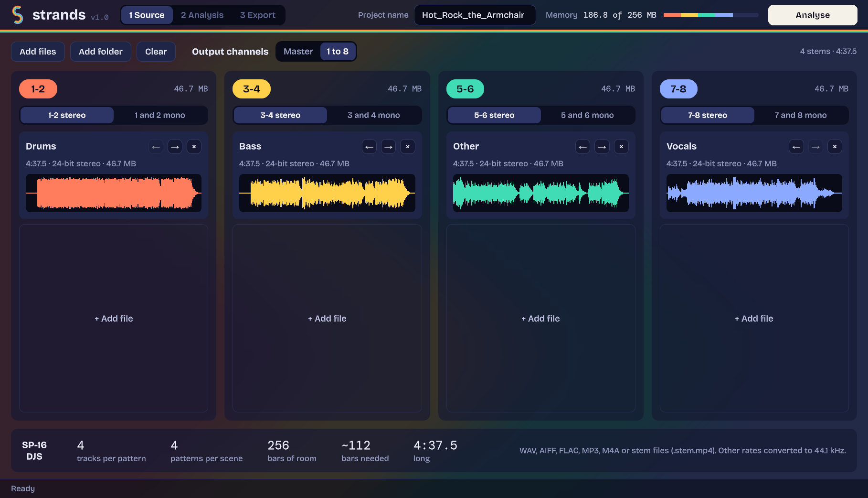Image resolution: width=868 pixels, height=498 pixels.
Task: Set output channels to 1 to 8
Action: [338, 52]
